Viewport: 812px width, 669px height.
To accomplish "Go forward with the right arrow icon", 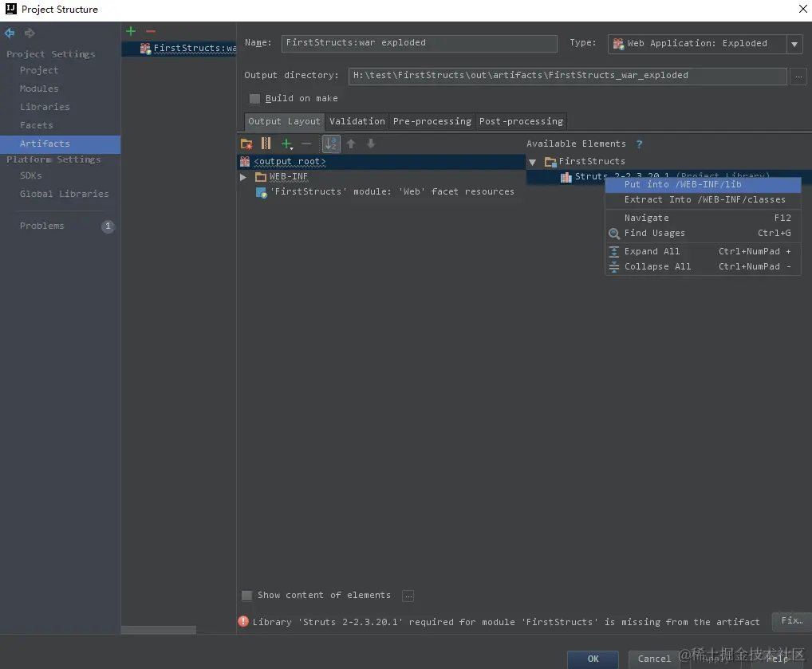I will (30, 33).
